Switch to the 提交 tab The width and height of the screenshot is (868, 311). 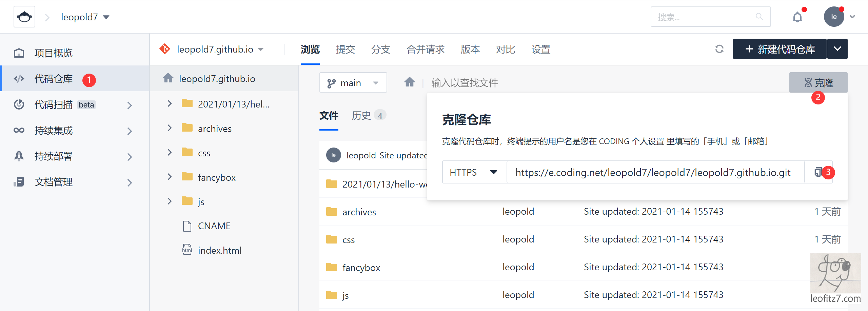[345, 50]
